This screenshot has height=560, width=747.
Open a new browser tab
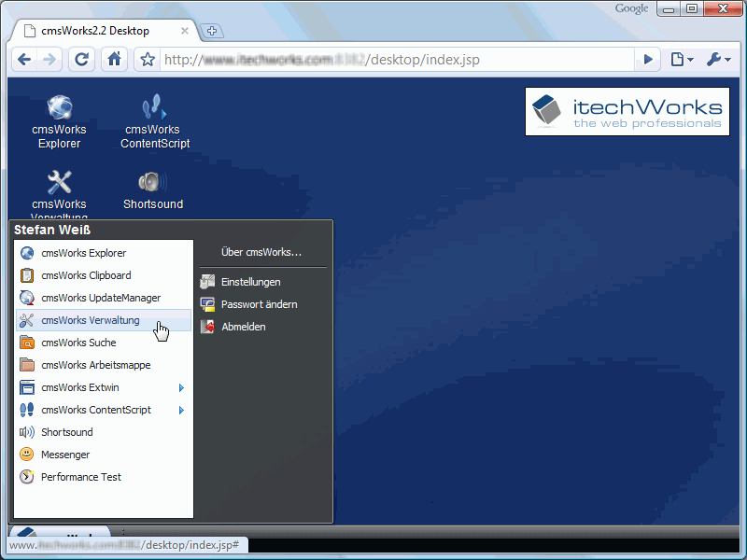(x=212, y=31)
